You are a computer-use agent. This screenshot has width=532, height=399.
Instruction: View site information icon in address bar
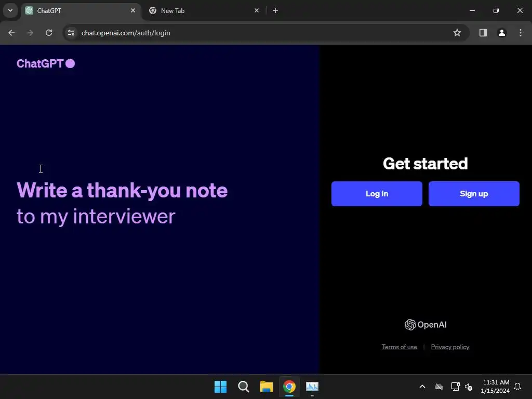click(x=71, y=33)
